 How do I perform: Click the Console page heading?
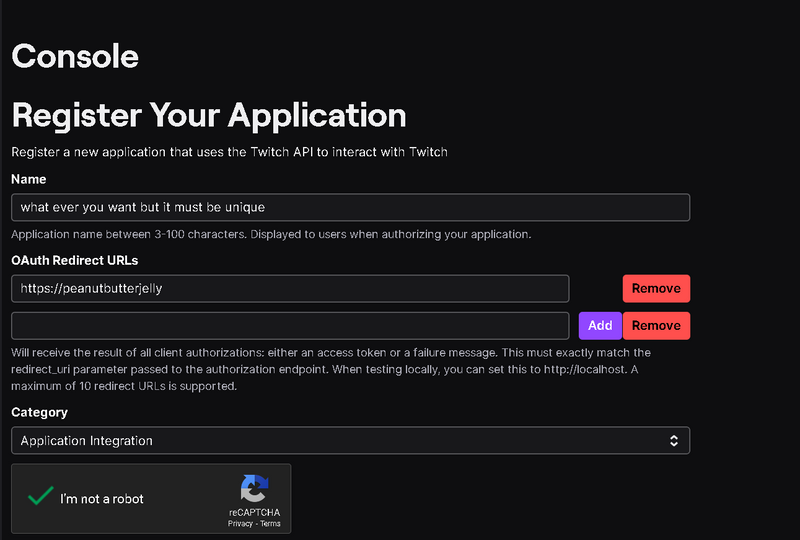click(x=75, y=56)
